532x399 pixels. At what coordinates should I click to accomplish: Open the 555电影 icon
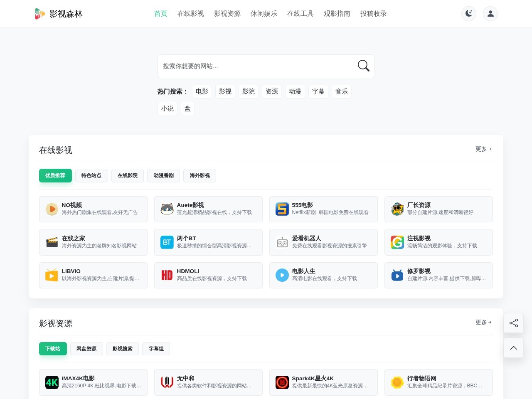[x=282, y=209]
